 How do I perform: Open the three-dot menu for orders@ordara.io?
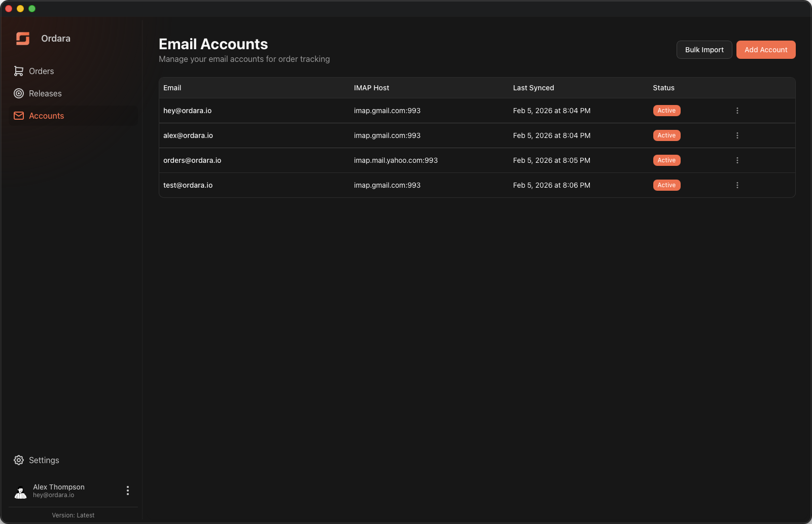[x=737, y=160]
